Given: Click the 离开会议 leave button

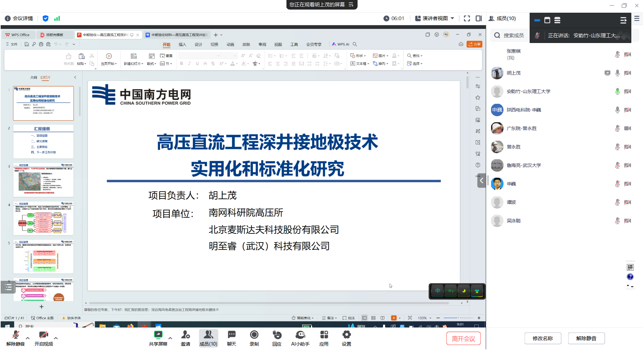Looking at the screenshot, I should click(x=463, y=339).
